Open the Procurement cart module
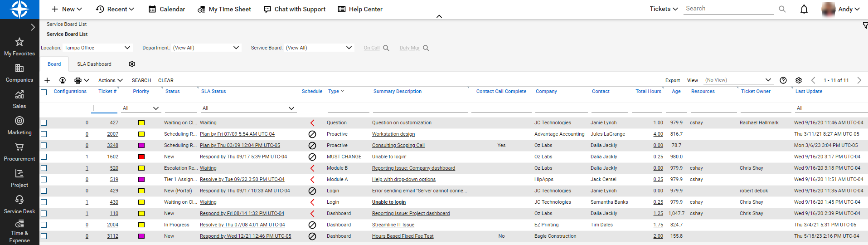Image resolution: width=868 pixels, height=245 pixels. [19, 147]
